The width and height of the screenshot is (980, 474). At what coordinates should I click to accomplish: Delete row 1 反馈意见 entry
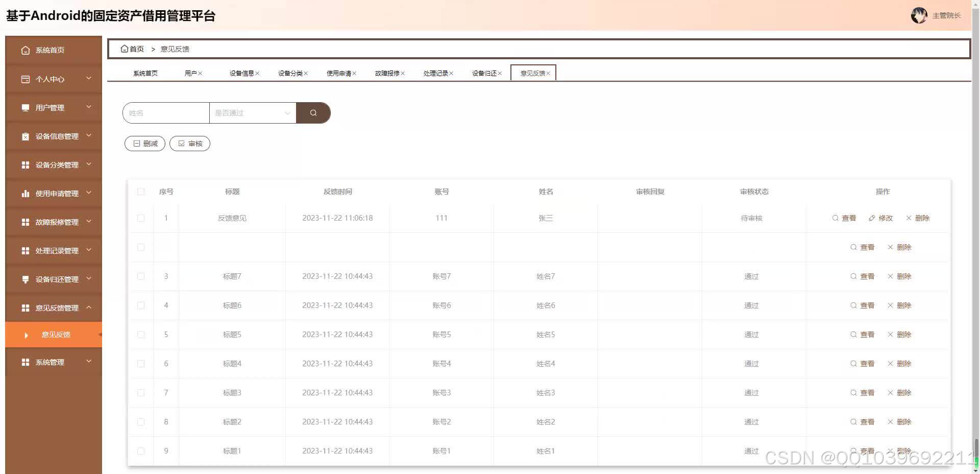point(918,218)
